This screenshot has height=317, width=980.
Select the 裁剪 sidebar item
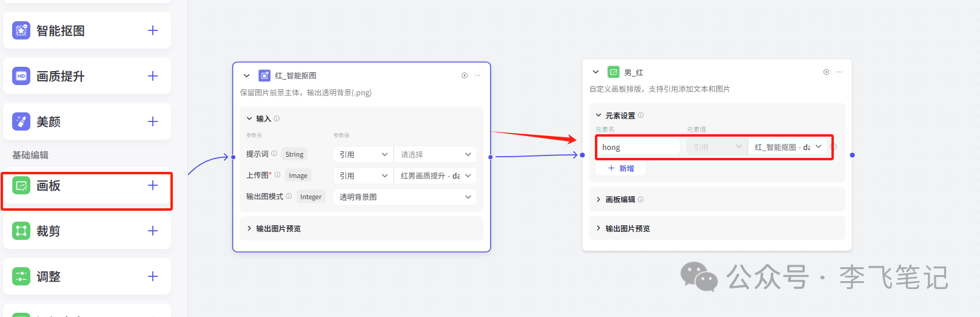click(87, 231)
